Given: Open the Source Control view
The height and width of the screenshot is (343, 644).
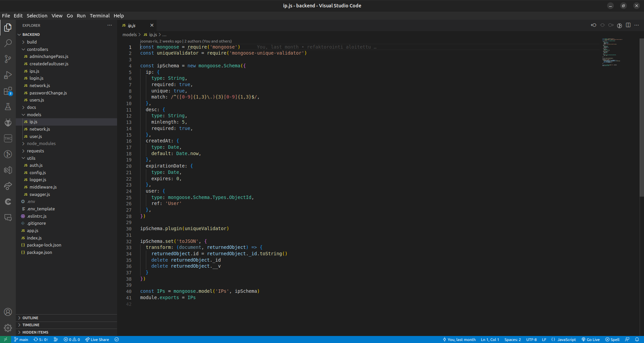Looking at the screenshot, I should pyautogui.click(x=8, y=59).
